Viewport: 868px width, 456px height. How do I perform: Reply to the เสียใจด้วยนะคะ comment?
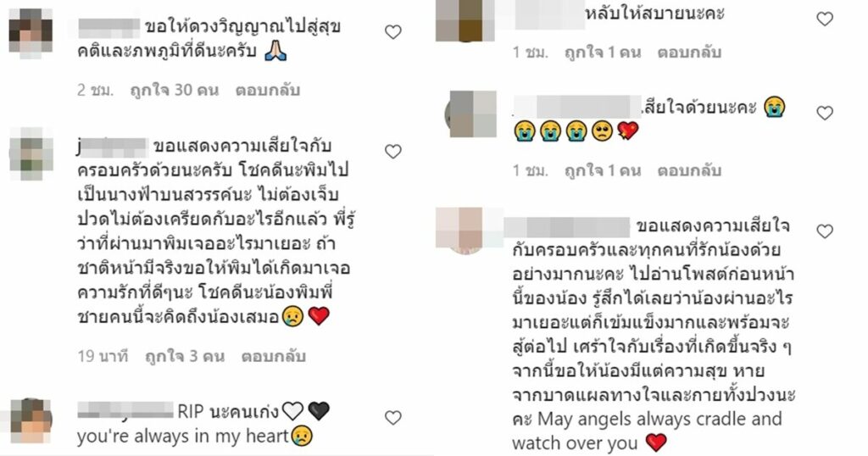(x=689, y=170)
